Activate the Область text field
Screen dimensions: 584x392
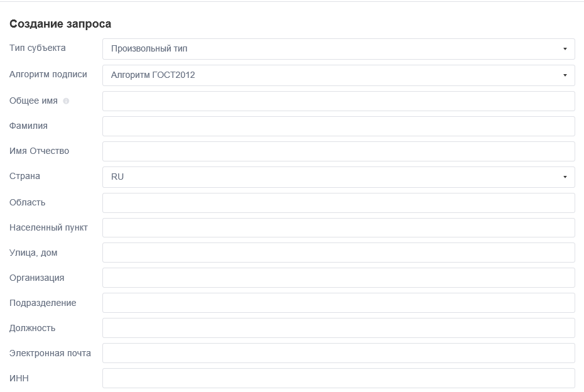tap(338, 203)
